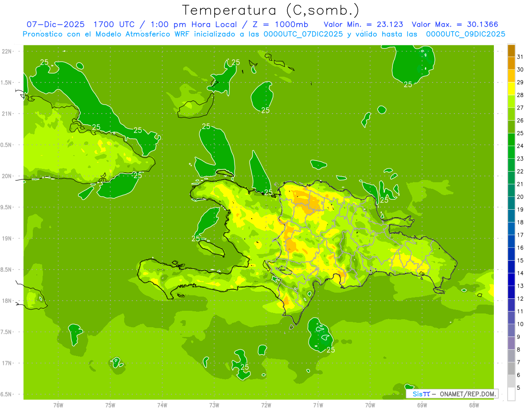
Task: Click the '21N' latitude axis label
Action: tap(6, 114)
